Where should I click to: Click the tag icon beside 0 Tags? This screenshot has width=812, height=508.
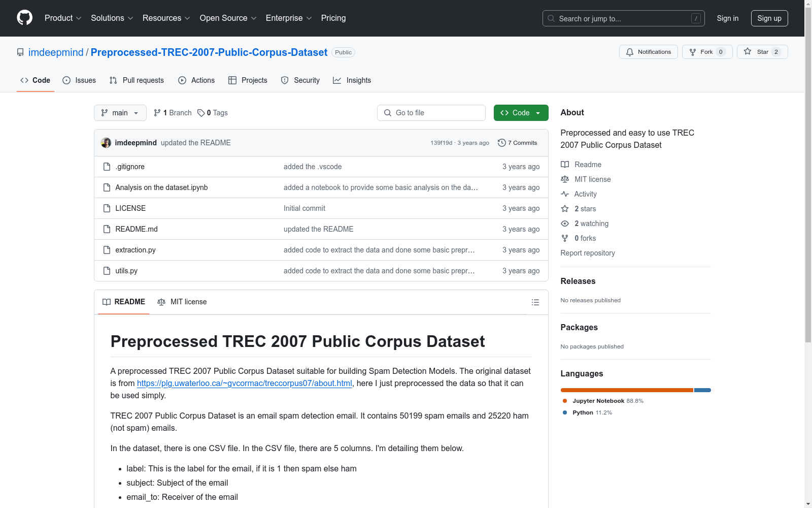click(x=201, y=113)
